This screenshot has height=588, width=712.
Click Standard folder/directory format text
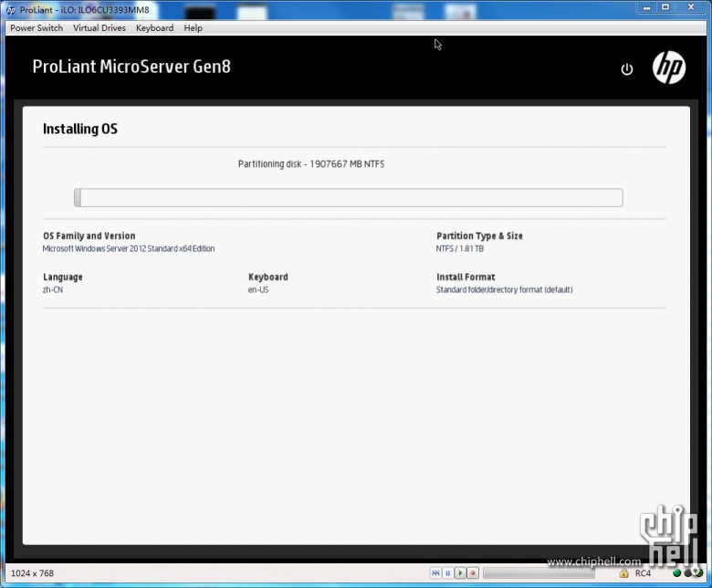504,289
